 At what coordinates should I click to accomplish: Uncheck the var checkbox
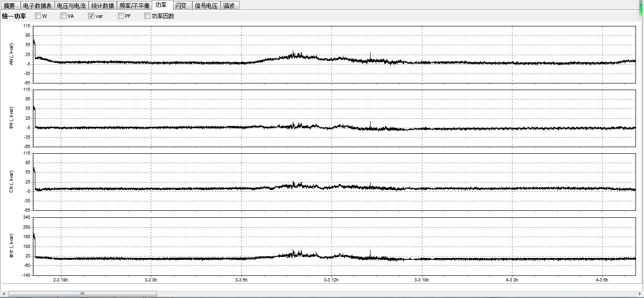pyautogui.click(x=91, y=16)
